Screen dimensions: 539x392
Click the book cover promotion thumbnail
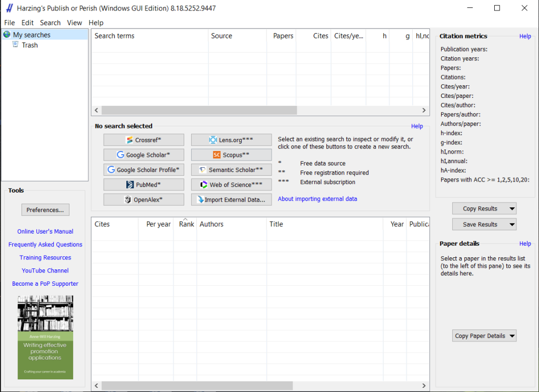click(x=45, y=337)
